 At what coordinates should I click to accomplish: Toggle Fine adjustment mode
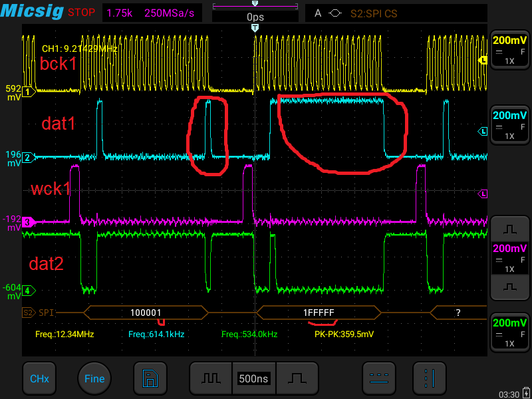94,378
